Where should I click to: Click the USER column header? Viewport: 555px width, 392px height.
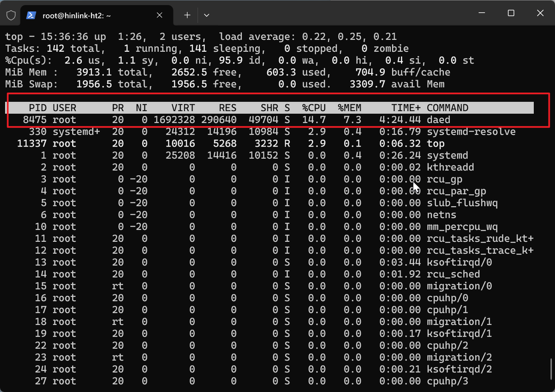(64, 108)
